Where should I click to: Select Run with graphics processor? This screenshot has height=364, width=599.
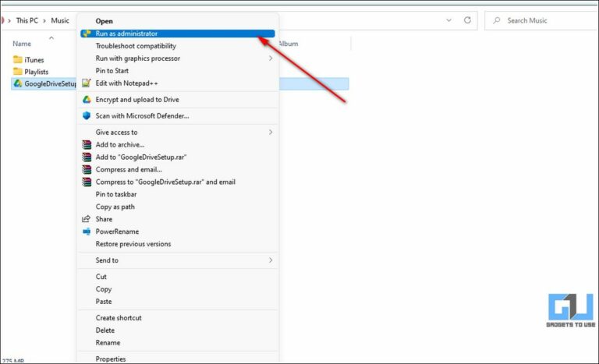[178, 58]
